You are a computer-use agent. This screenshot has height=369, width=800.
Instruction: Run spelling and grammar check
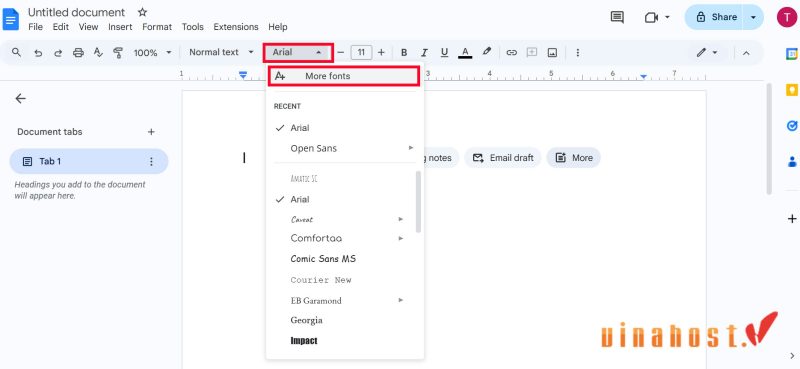(98, 52)
